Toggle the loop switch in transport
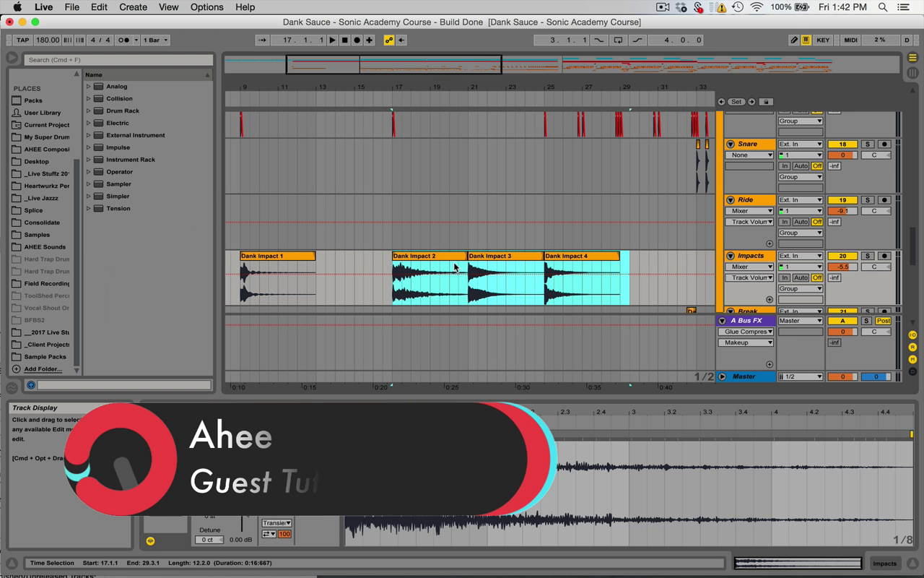The height and width of the screenshot is (578, 924). pos(618,40)
